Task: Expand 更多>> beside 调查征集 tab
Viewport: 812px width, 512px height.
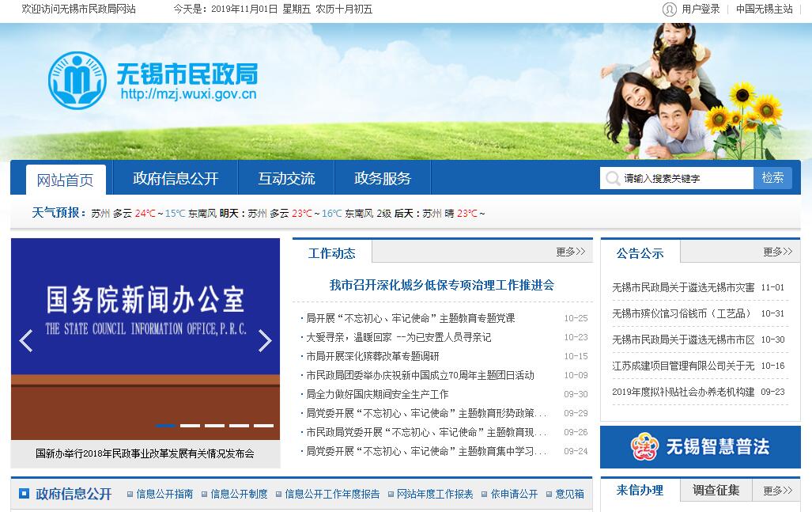Action: tap(777, 491)
